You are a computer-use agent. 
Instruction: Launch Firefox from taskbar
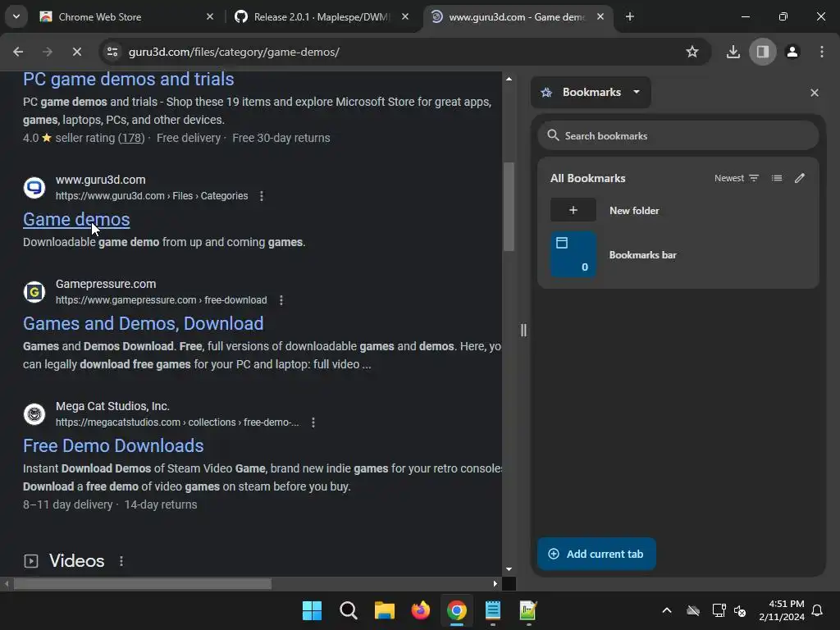(x=421, y=610)
